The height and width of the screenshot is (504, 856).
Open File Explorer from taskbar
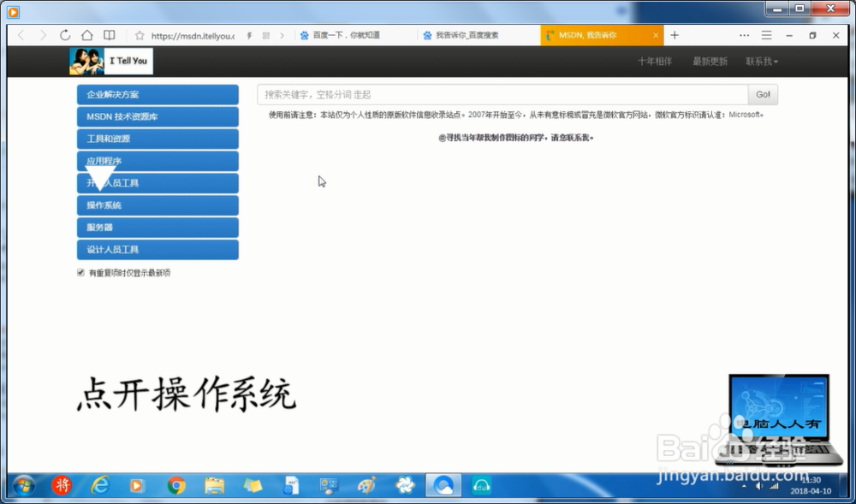click(214, 485)
